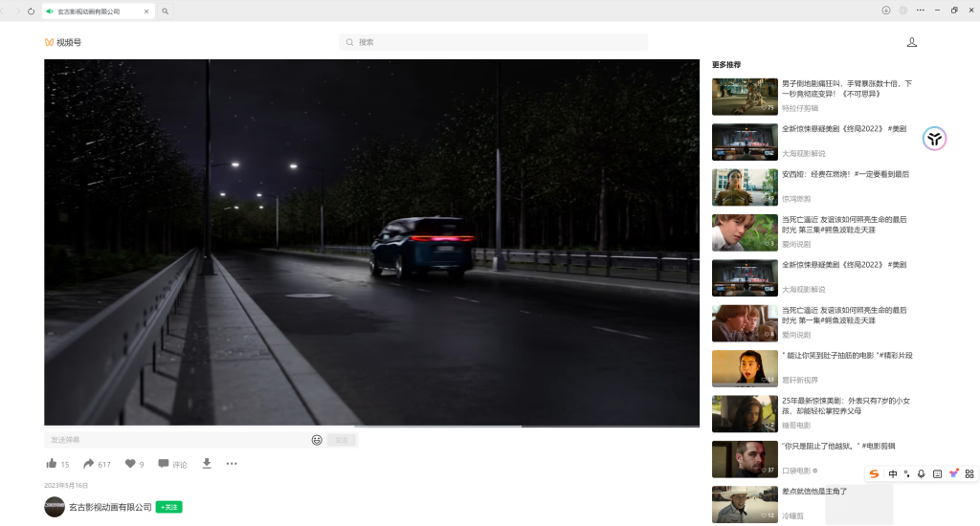The width and height of the screenshot is (980, 526).
Task: Open the 当死亡逼近 第一集 video title
Action: click(x=844, y=316)
